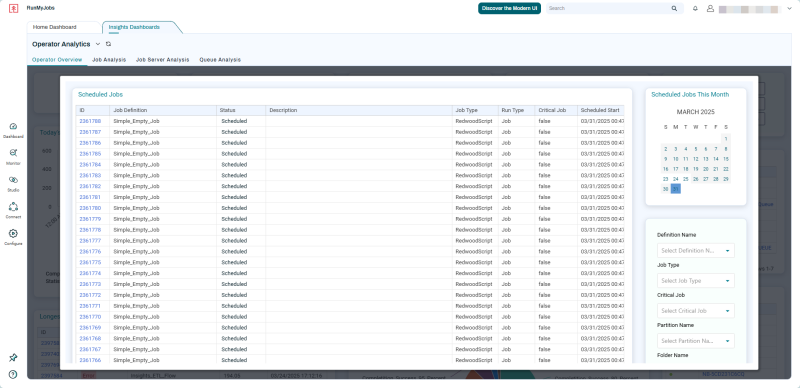Viewport: 800px width, 388px height.
Task: Select March 12 in the calendar
Action: [x=695, y=159]
